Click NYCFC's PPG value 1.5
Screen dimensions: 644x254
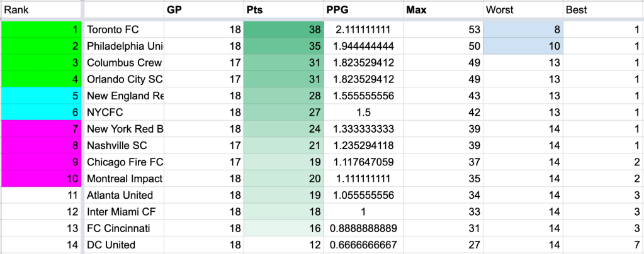[363, 113]
